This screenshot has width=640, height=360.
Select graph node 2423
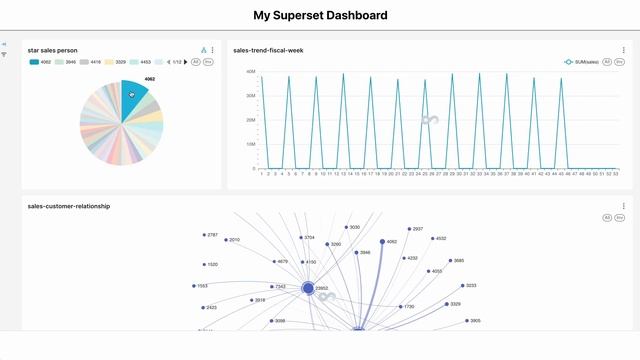(203, 308)
